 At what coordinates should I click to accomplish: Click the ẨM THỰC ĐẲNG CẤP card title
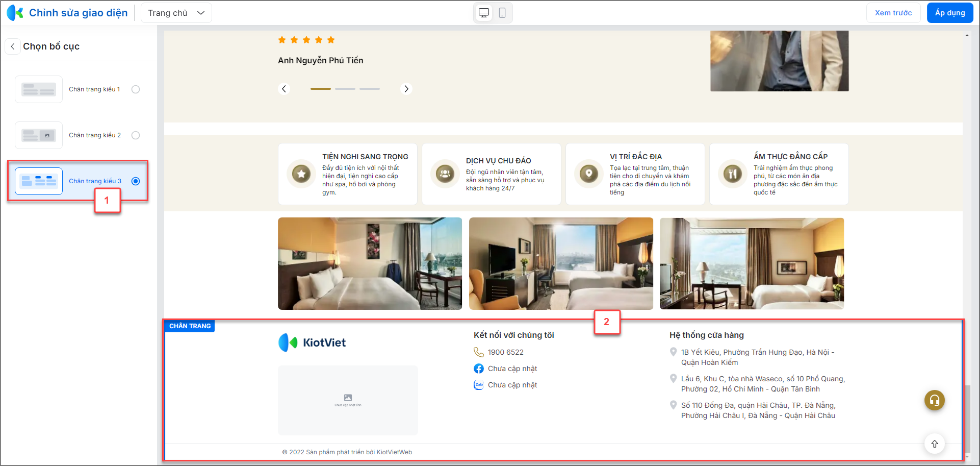click(791, 157)
